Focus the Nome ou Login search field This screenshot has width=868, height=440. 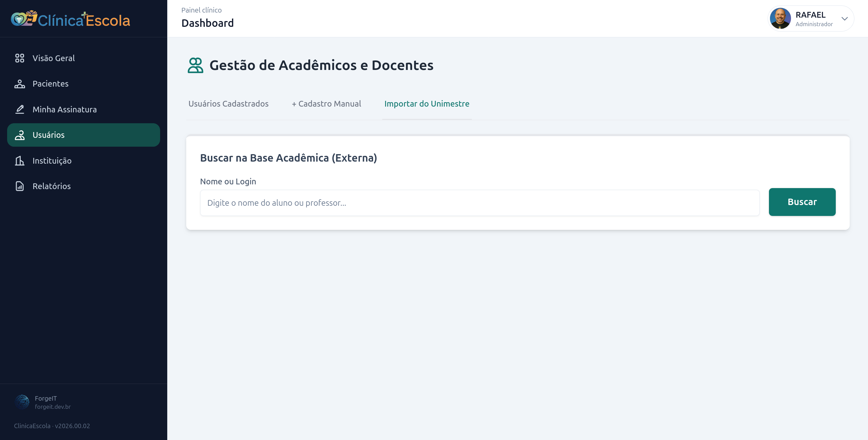(x=480, y=203)
